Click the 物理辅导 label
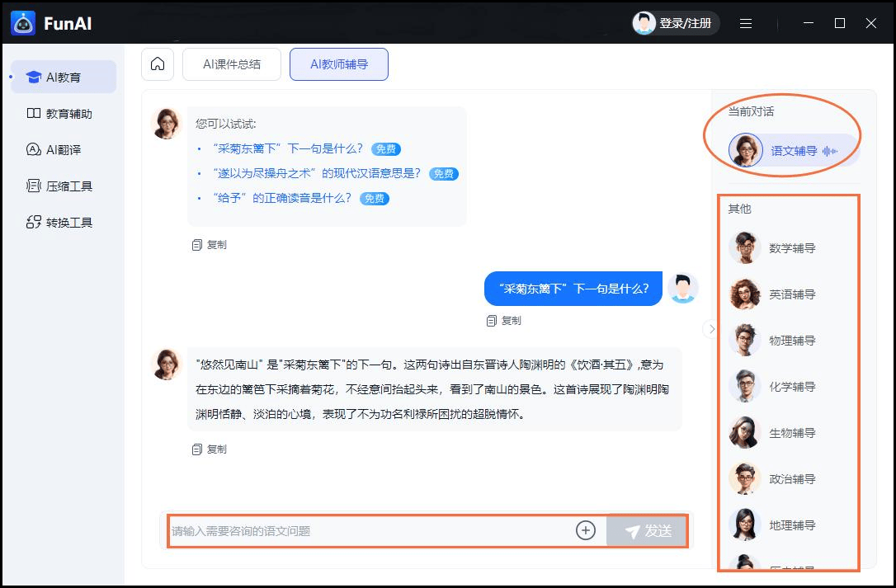 792,341
